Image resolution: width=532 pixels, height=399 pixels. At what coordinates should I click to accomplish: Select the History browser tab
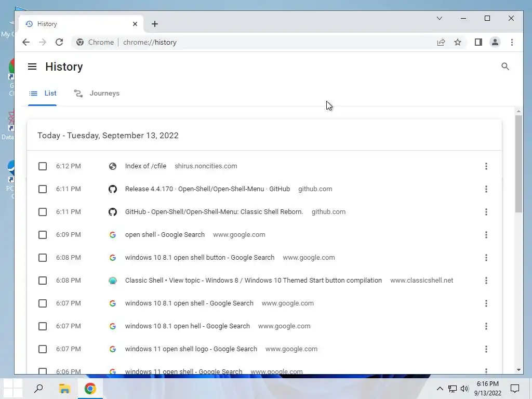coord(81,24)
